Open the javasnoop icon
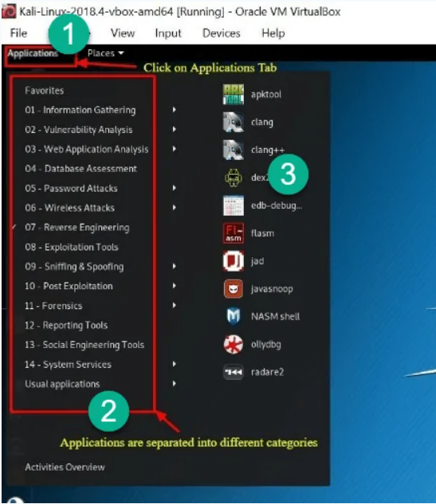The image size is (436, 504). click(234, 289)
